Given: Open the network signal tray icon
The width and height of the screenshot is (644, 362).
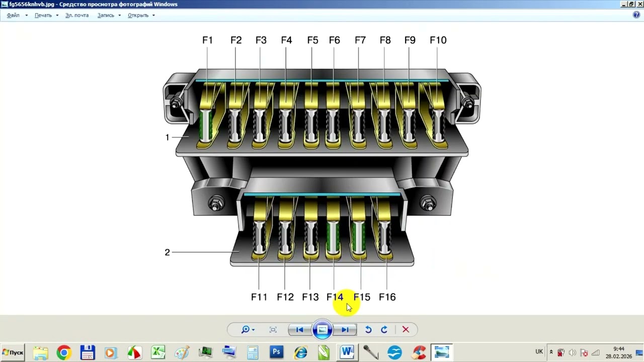Looking at the screenshot, I should [x=595, y=352].
